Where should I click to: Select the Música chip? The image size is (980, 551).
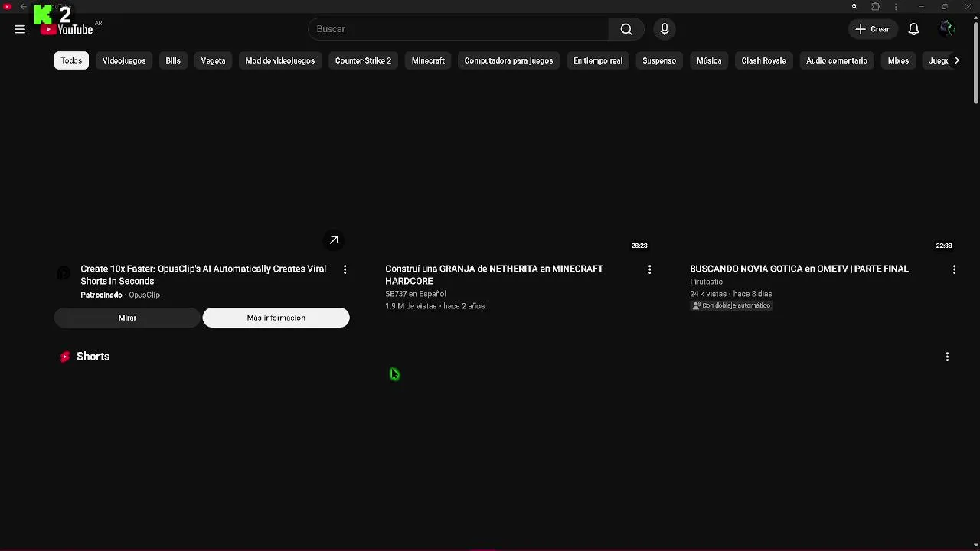tap(709, 60)
